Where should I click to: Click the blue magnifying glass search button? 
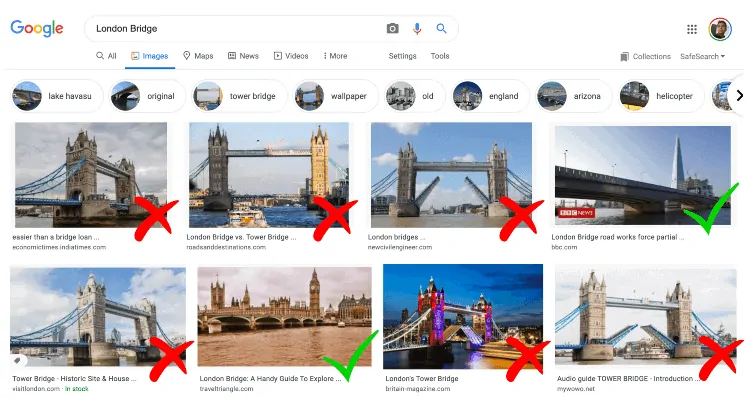441,29
